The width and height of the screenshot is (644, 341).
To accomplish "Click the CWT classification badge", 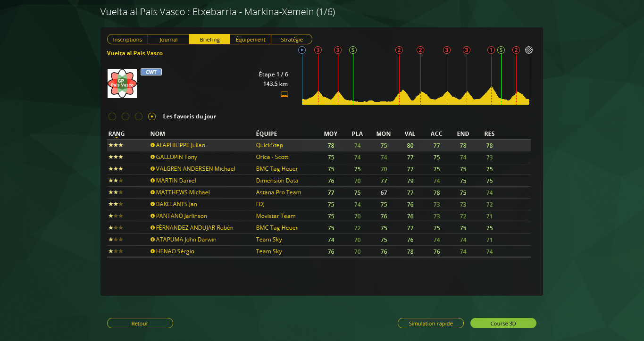I will [x=151, y=72].
